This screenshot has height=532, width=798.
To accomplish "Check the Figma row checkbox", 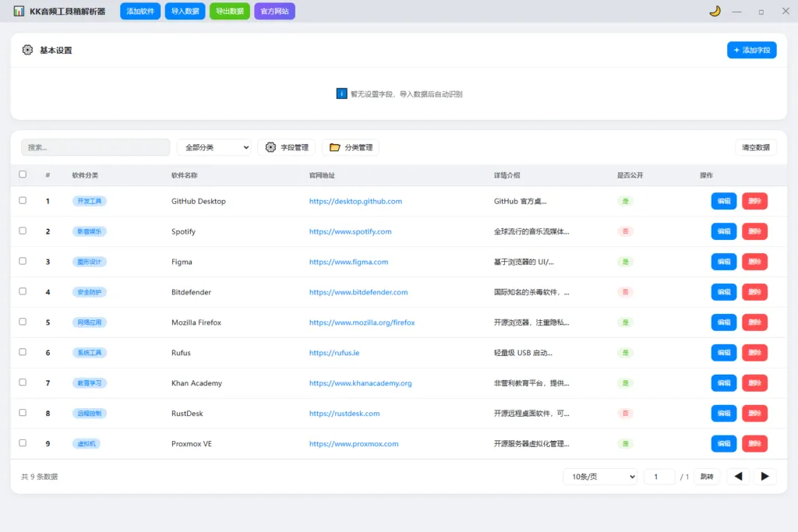I will [23, 261].
